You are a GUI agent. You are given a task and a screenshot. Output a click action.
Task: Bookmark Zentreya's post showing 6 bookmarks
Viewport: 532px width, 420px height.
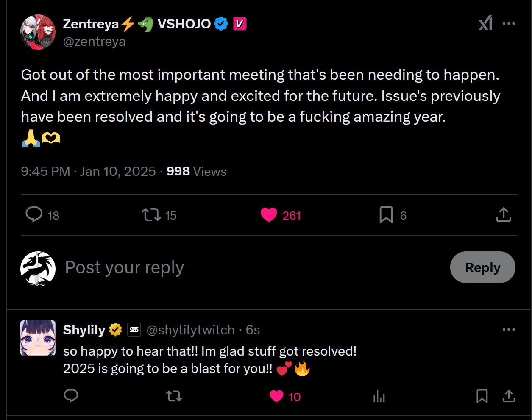click(386, 215)
